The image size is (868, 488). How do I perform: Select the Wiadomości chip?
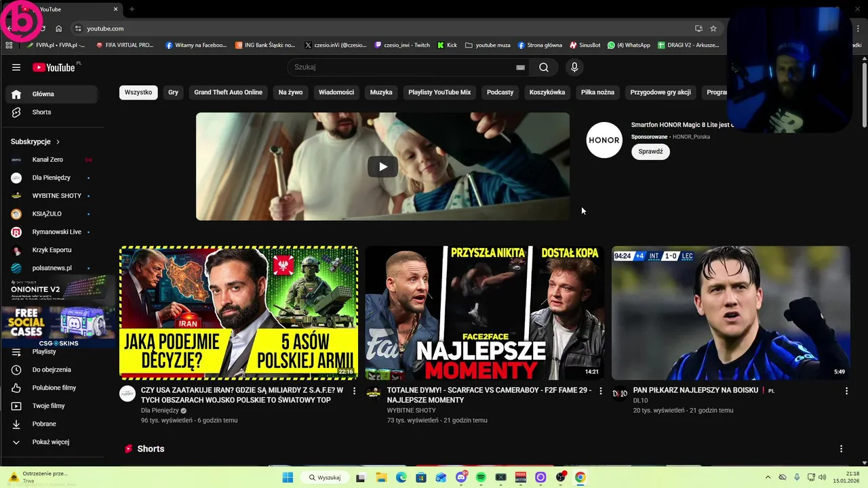(336, 92)
